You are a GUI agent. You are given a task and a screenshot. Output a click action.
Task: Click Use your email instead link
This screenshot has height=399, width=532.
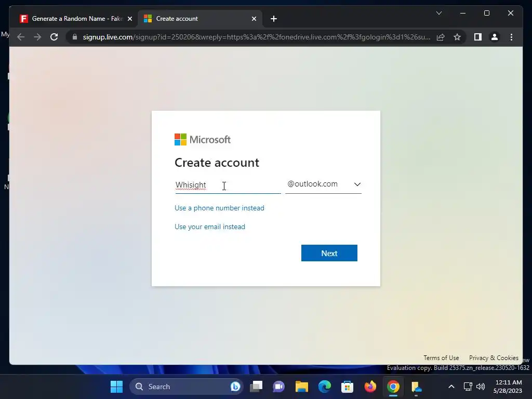coord(210,227)
